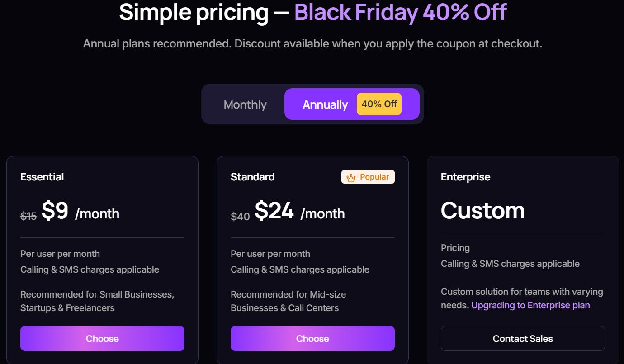Screen dimensions: 624x364
Task: Click the Custom pricing text for Enterprise
Action: tap(482, 210)
